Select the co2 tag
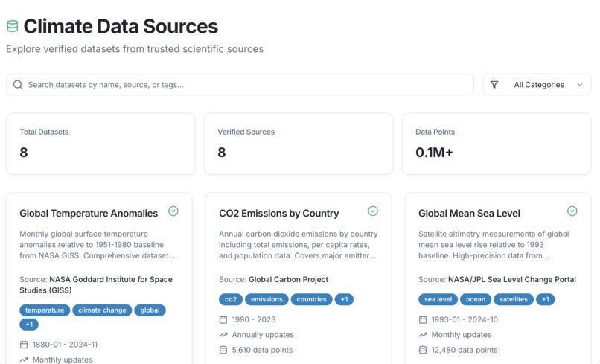The height and width of the screenshot is (364, 600). pos(231,299)
